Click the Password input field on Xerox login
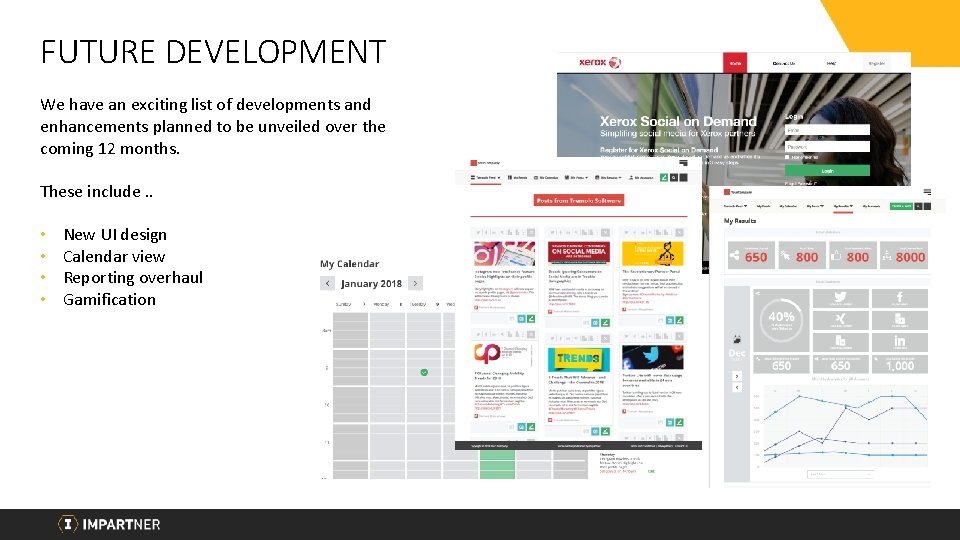The width and height of the screenshot is (960, 540). (x=827, y=147)
